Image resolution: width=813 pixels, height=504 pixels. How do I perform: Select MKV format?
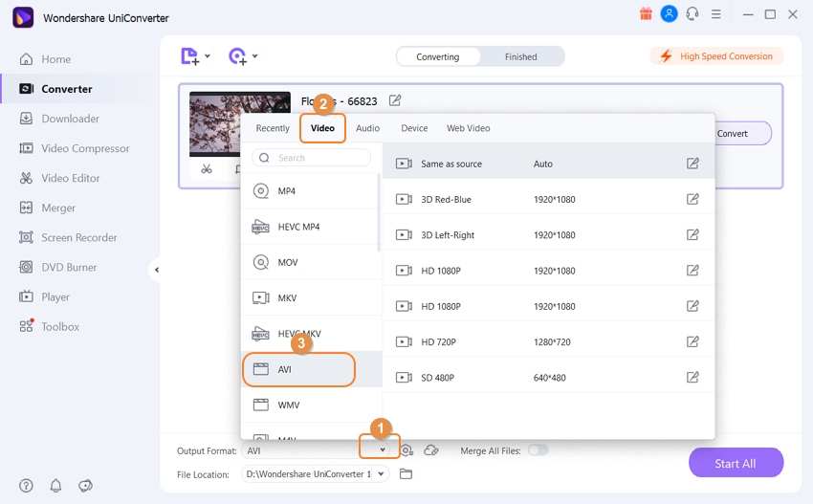click(x=311, y=298)
